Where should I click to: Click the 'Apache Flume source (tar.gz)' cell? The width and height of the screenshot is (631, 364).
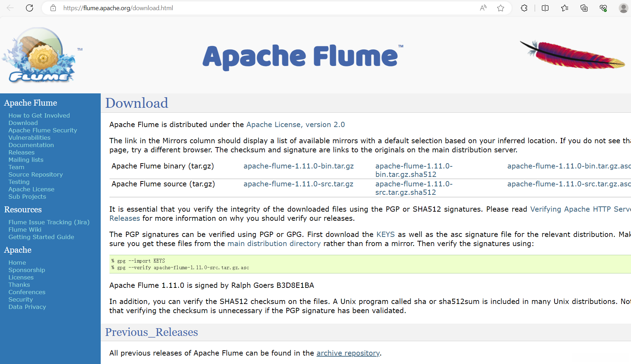(163, 184)
